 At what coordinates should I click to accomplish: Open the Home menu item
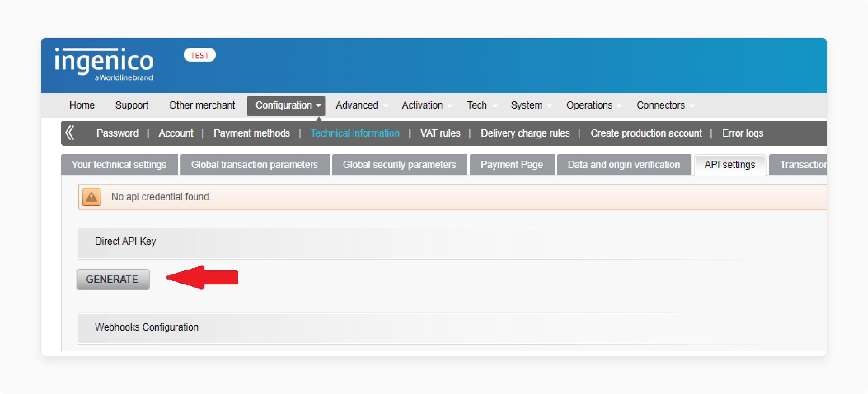[x=82, y=105]
